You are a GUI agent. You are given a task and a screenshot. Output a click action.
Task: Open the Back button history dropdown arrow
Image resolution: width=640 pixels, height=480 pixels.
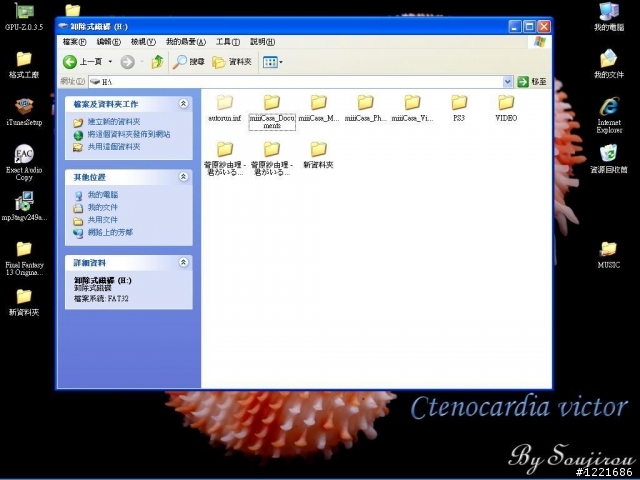tap(110, 62)
